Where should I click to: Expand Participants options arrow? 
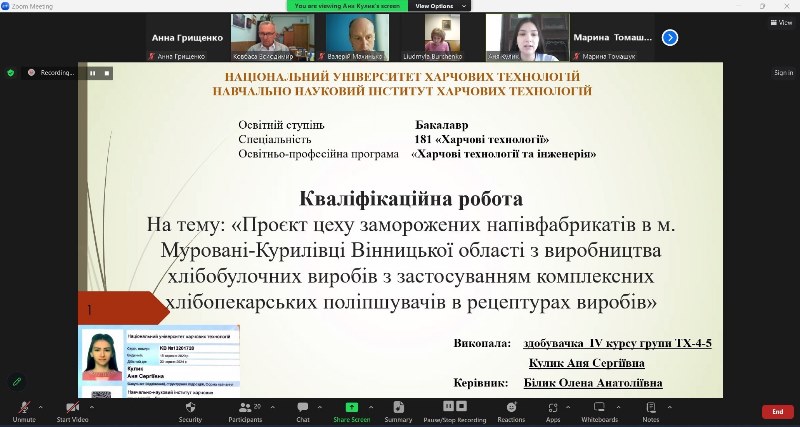coord(272,407)
